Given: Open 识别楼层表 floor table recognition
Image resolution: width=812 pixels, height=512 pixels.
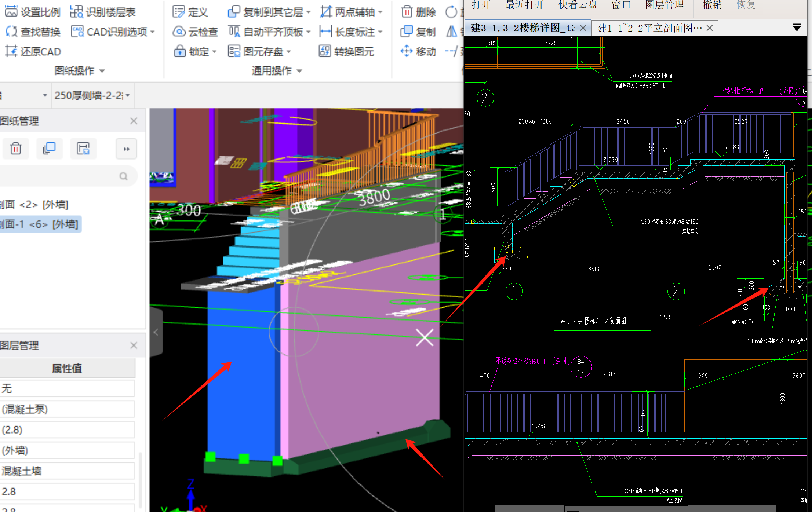Looking at the screenshot, I should tap(103, 12).
